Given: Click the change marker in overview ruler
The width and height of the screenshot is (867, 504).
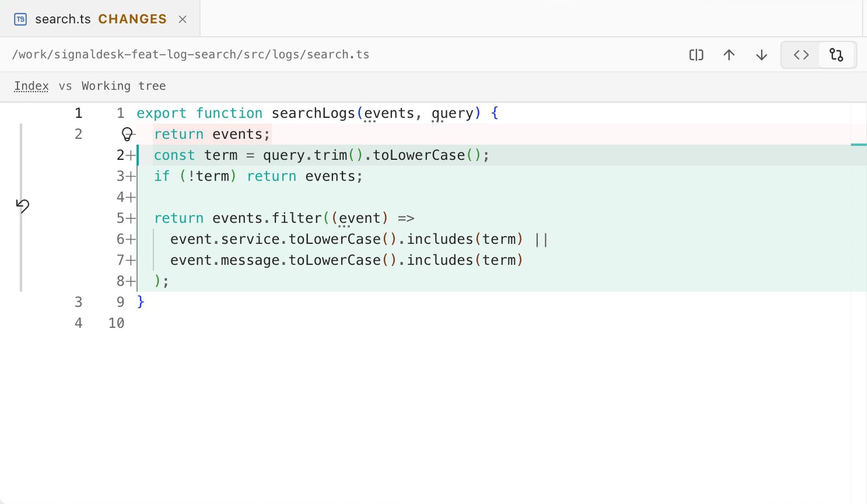Looking at the screenshot, I should [x=859, y=144].
